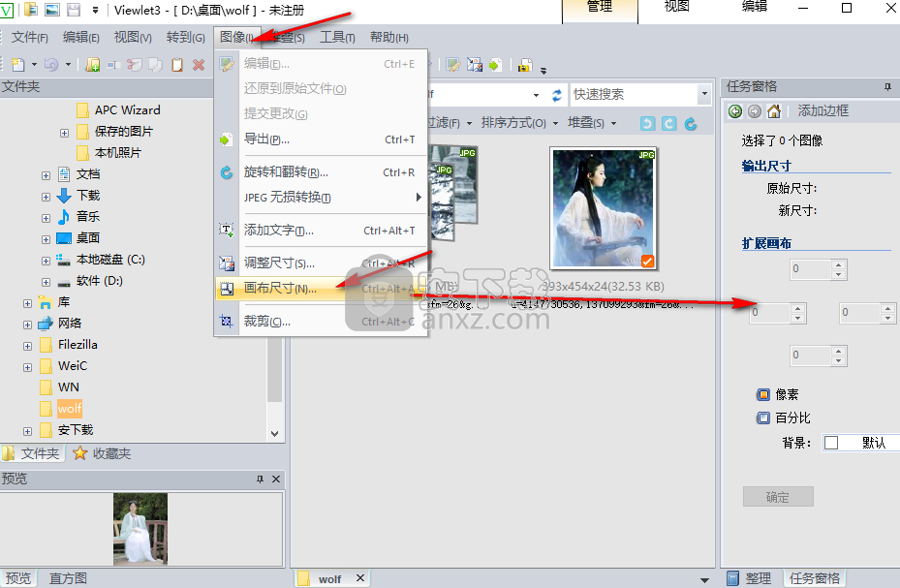Click the 默认 background color swatch
Image resolution: width=900 pixels, height=588 pixels.
pyautogui.click(x=831, y=443)
